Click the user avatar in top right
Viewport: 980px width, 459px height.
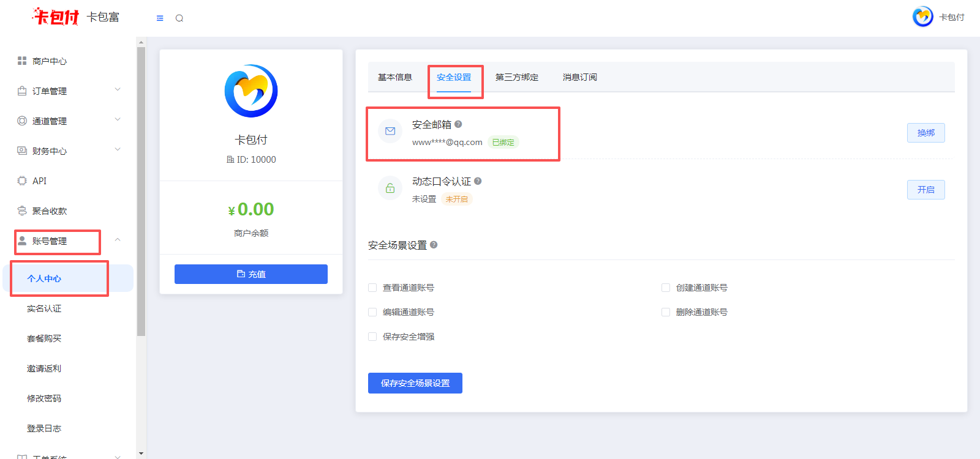click(x=922, y=17)
